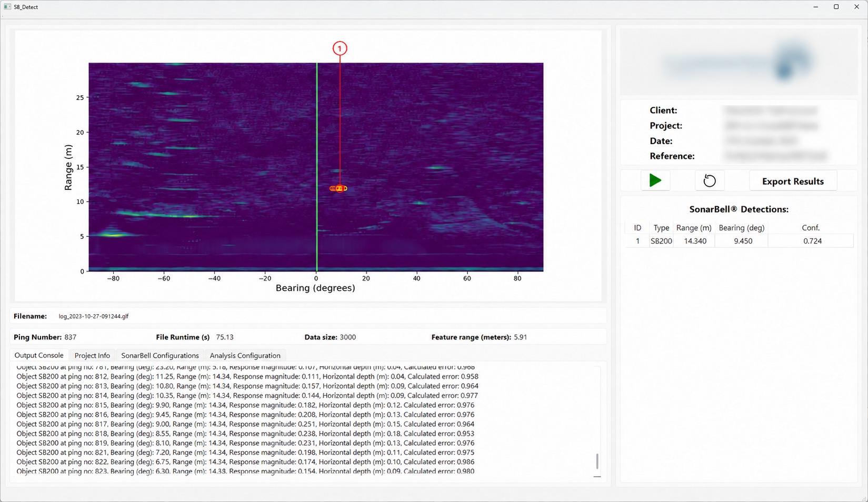Click the Data size value 3000
Screen dimensions: 868x502
(347, 337)
